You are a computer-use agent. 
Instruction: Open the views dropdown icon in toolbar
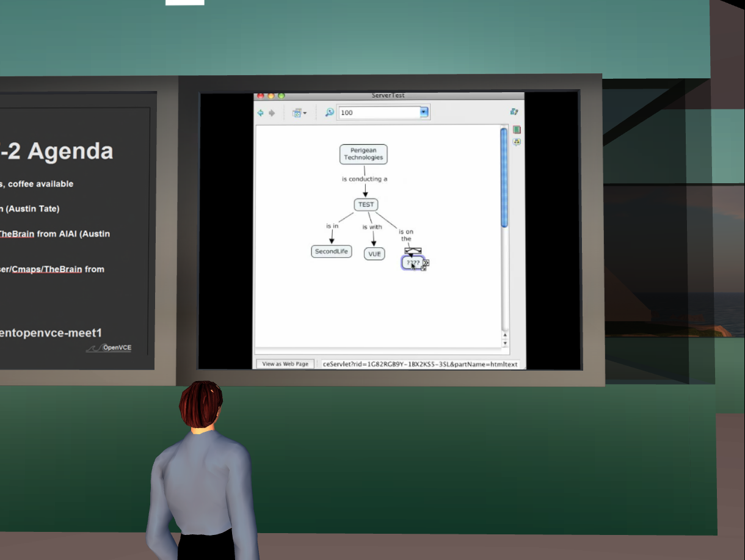pyautogui.click(x=299, y=113)
